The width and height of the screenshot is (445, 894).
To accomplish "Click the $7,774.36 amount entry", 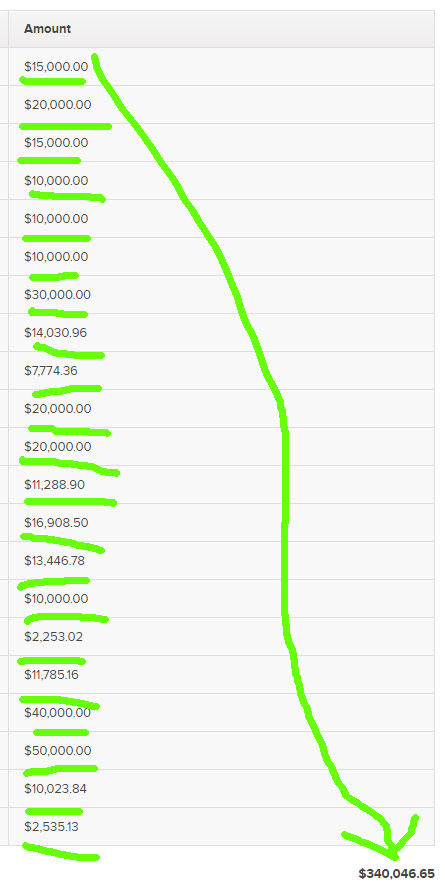I will point(51,371).
